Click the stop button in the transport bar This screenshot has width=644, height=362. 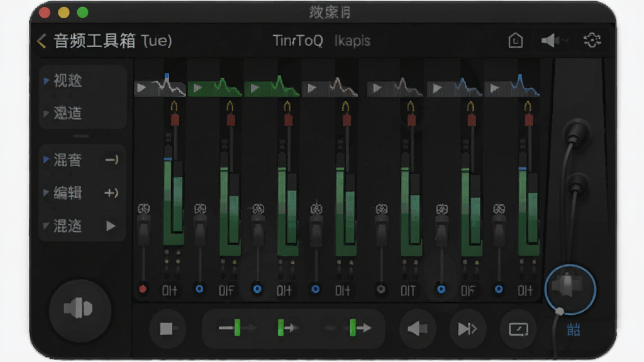167,328
